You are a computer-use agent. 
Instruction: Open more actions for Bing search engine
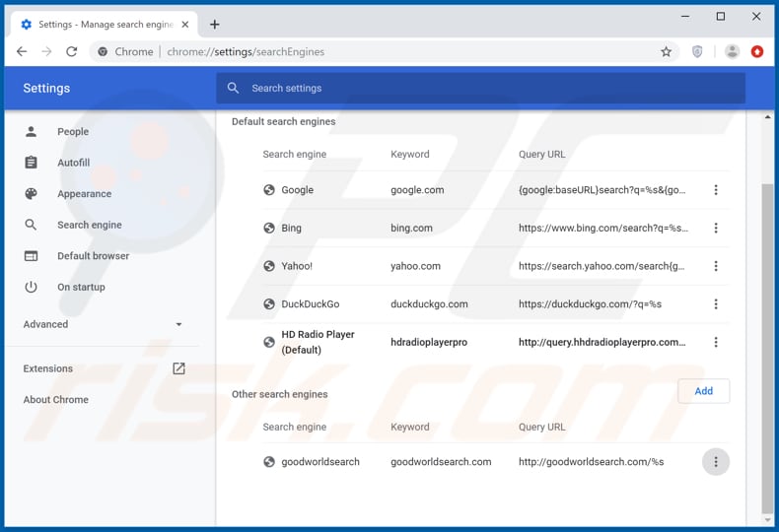[716, 228]
